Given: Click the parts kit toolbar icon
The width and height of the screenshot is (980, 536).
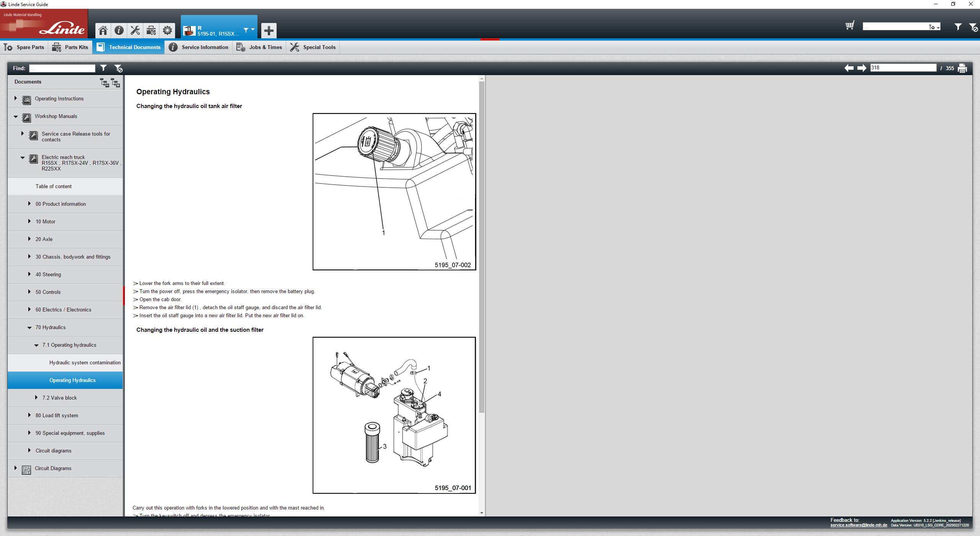Looking at the screenshot, I should pos(151,30).
